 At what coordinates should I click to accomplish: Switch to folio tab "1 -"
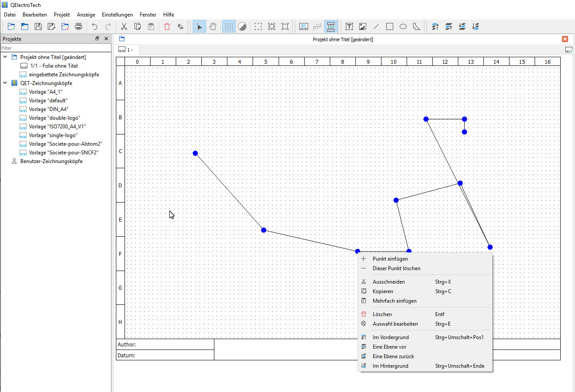[x=126, y=50]
